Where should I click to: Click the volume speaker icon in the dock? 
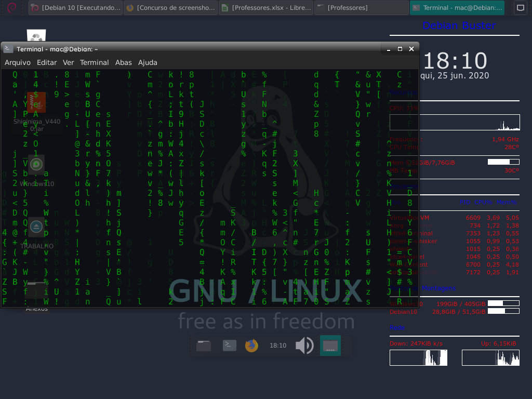click(304, 345)
